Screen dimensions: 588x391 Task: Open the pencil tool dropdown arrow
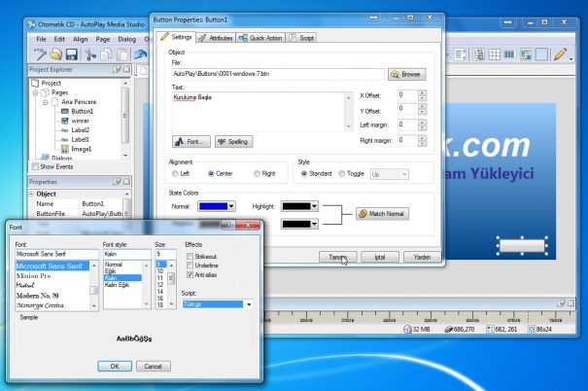click(x=571, y=58)
